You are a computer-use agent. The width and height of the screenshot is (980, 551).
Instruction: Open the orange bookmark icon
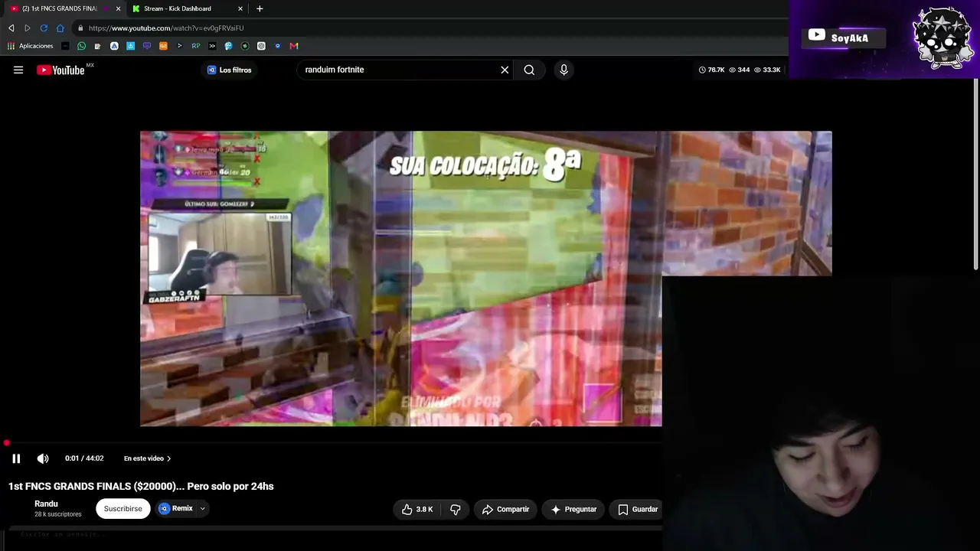coord(163,46)
